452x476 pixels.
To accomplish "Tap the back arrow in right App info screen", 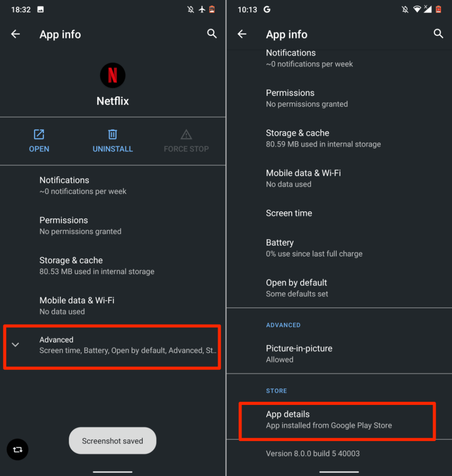I will pos(242,34).
